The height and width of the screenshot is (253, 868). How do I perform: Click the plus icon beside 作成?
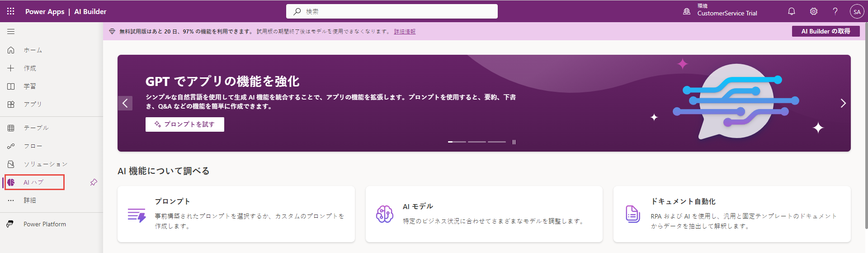tap(11, 68)
